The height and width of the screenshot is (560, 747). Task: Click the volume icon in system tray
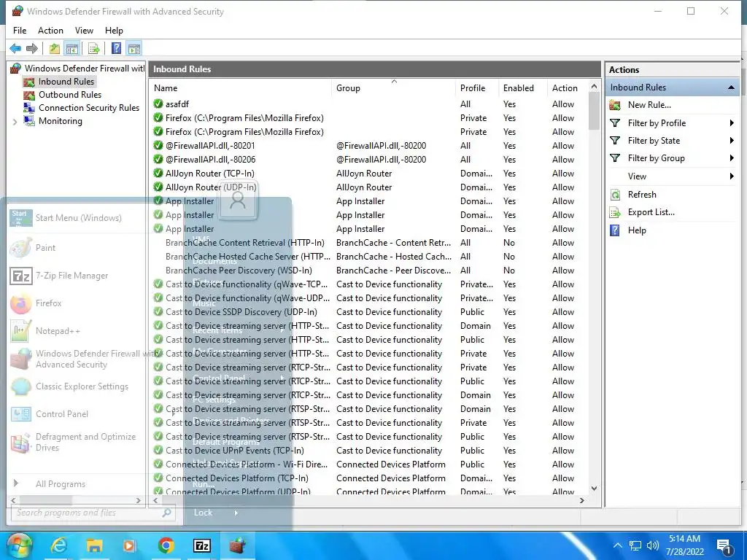tap(653, 545)
